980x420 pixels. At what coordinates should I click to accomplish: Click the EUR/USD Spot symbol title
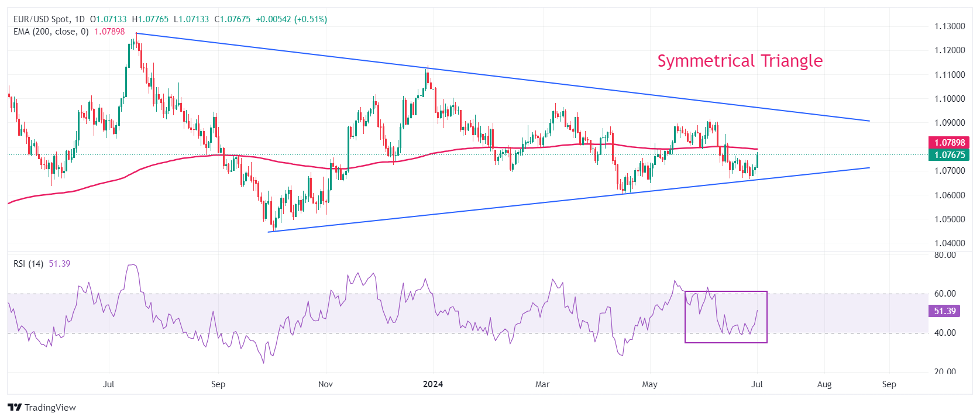[41, 19]
